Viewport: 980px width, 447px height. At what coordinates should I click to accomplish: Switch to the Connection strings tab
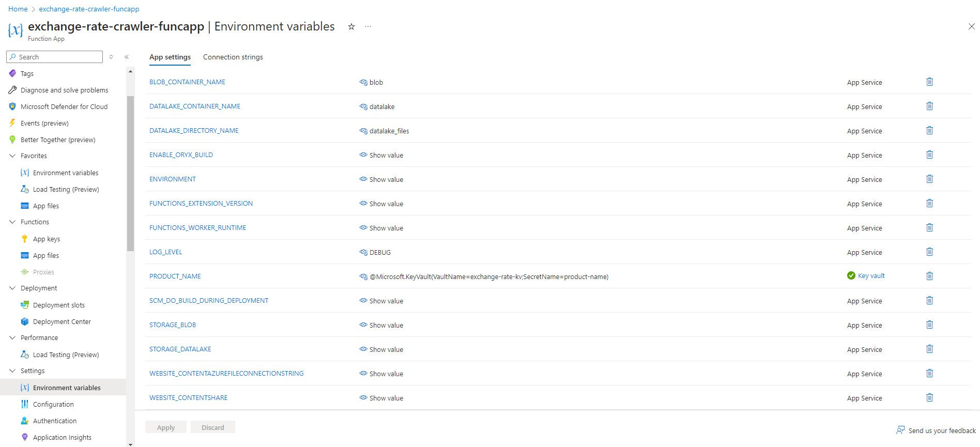(x=233, y=57)
